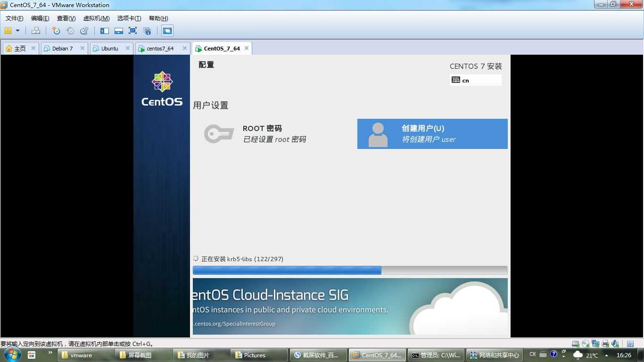
Task: Close the centos7_64 tab
Action: pos(185,48)
